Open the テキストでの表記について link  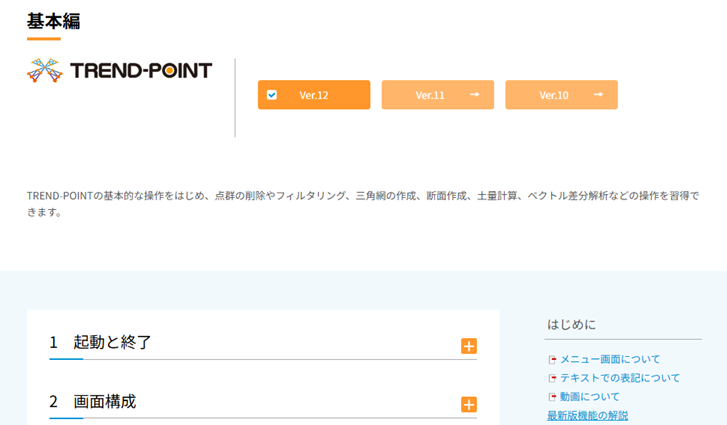620,378
